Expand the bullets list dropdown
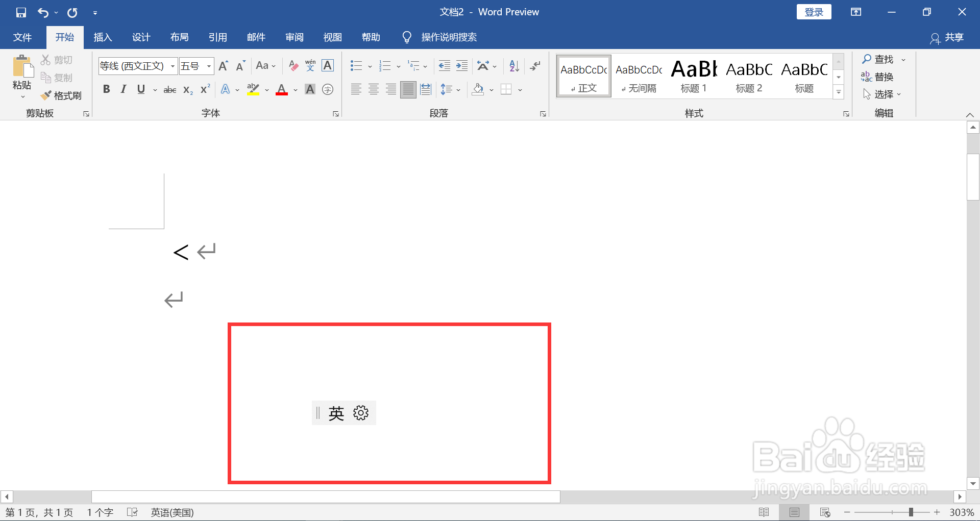980x521 pixels. [370, 66]
